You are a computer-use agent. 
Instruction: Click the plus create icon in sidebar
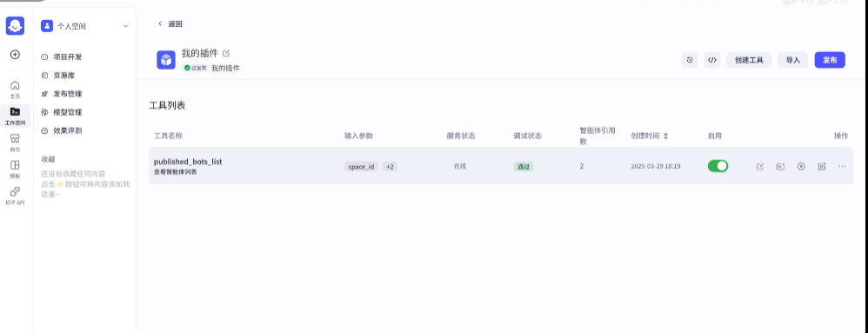15,54
